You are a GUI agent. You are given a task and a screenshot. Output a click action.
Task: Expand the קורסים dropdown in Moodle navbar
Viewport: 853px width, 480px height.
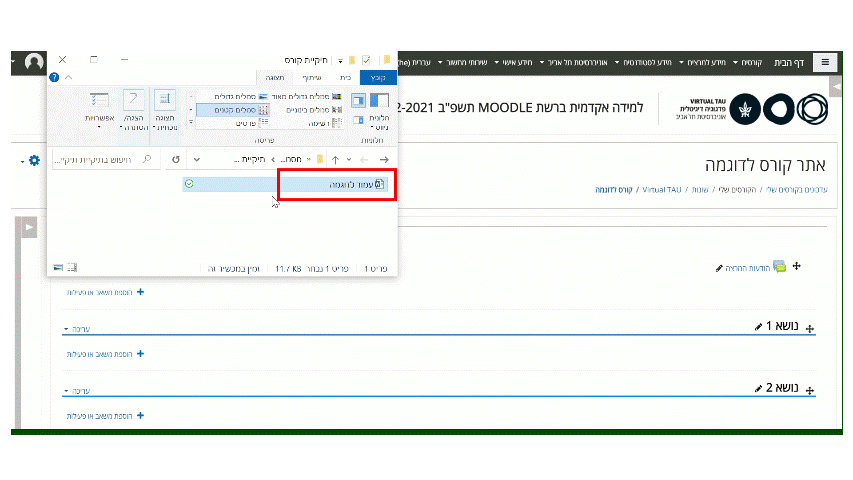tap(747, 63)
